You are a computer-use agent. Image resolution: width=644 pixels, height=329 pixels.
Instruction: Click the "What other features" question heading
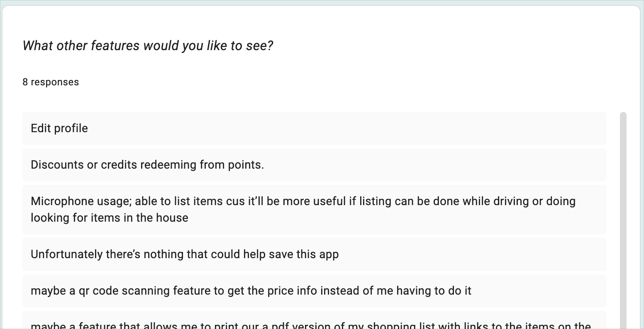point(148,46)
